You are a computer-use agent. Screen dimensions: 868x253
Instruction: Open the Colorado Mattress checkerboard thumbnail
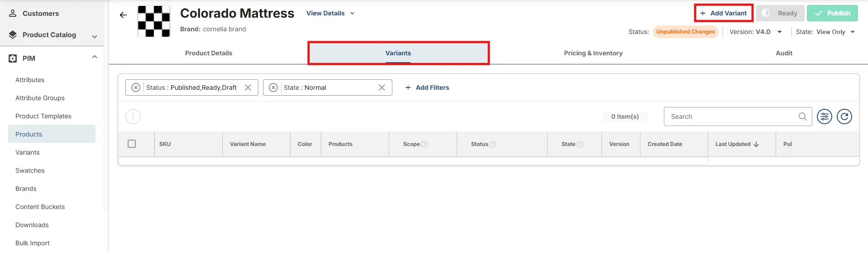coord(154,21)
